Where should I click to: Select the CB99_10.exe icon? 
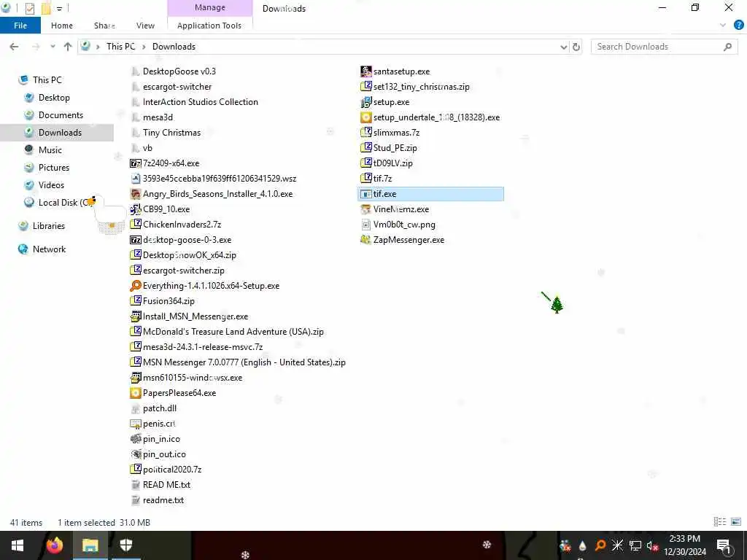pos(136,209)
